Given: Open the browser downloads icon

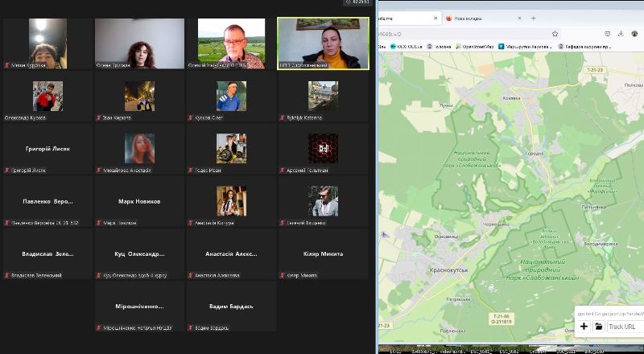Looking at the screenshot, I should coord(620,34).
